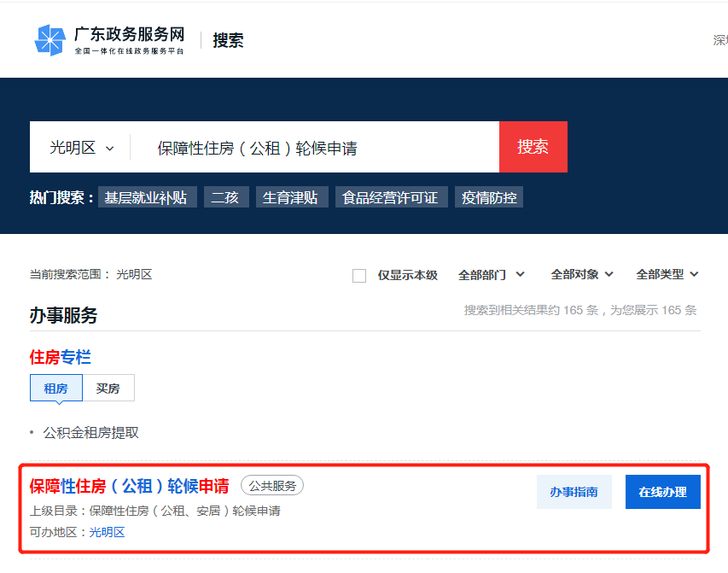Click the search input field
Image resolution: width=728 pixels, height=573 pixels.
pos(316,148)
